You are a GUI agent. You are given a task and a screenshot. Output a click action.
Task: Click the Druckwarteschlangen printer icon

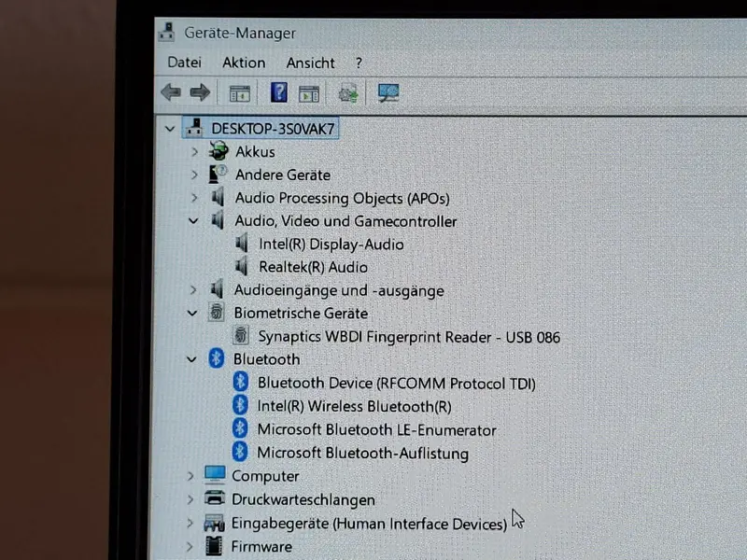215,498
